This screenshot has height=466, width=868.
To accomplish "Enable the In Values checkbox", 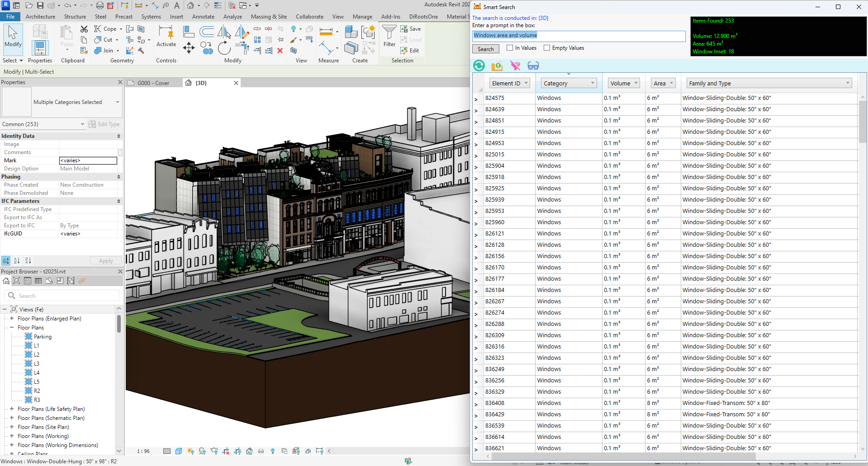I will (x=510, y=48).
